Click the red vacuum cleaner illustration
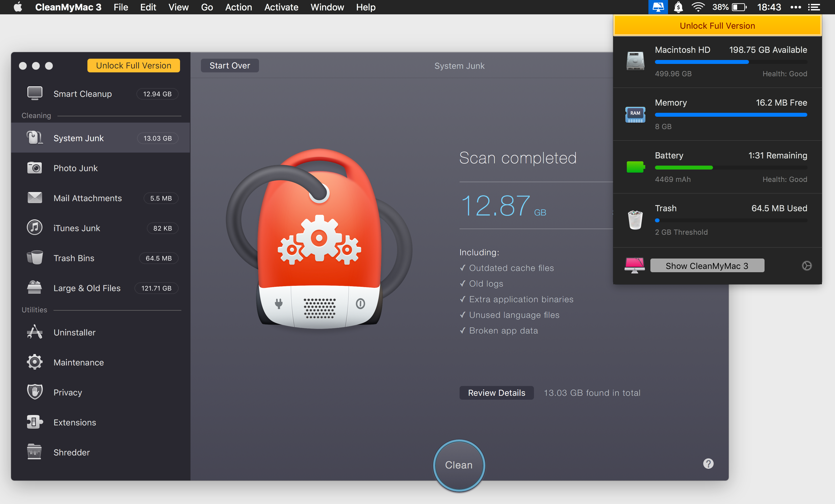 [x=319, y=238]
